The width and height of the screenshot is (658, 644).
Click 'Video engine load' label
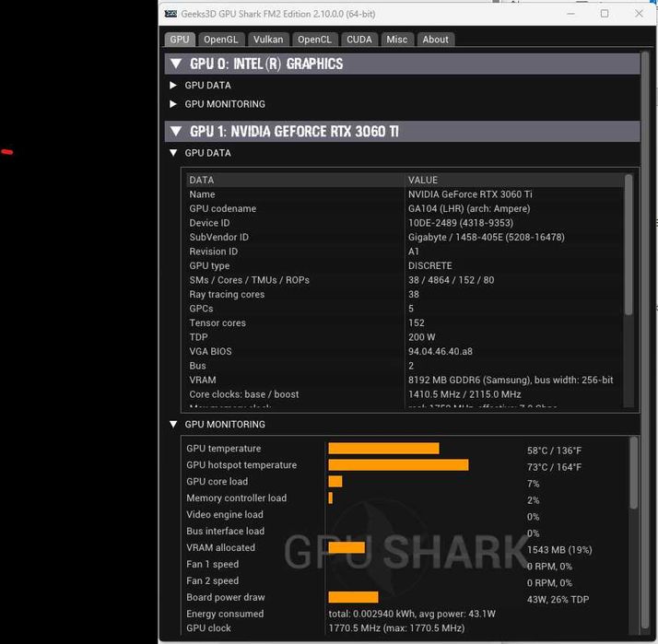point(225,514)
